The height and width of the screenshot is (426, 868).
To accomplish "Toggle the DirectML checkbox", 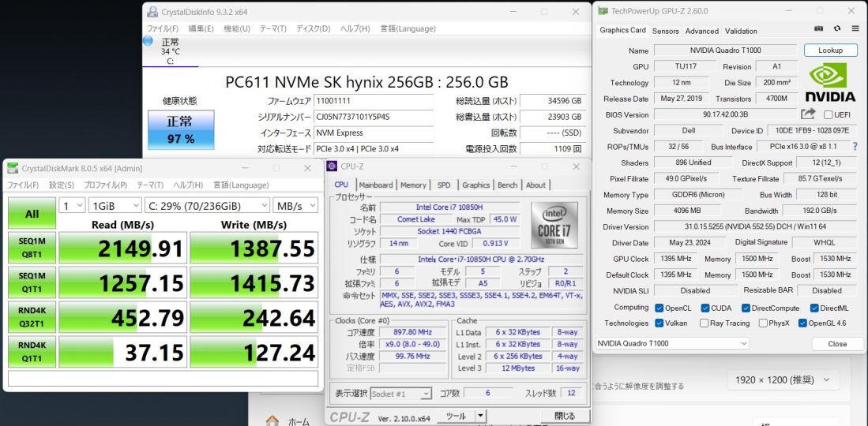I will click(x=814, y=308).
